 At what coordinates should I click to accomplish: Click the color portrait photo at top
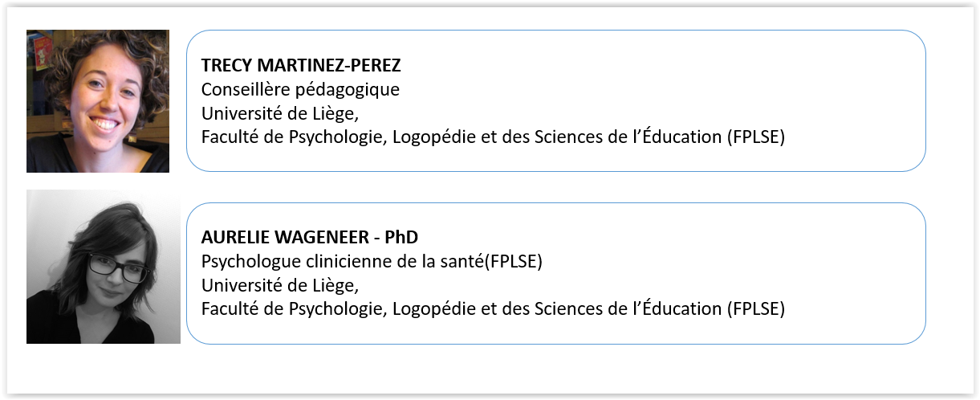point(98,101)
